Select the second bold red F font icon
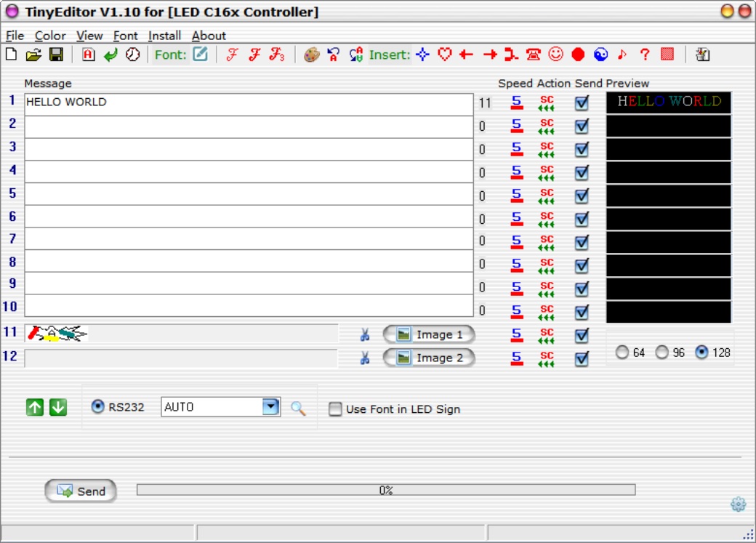The image size is (756, 543). tap(254, 55)
